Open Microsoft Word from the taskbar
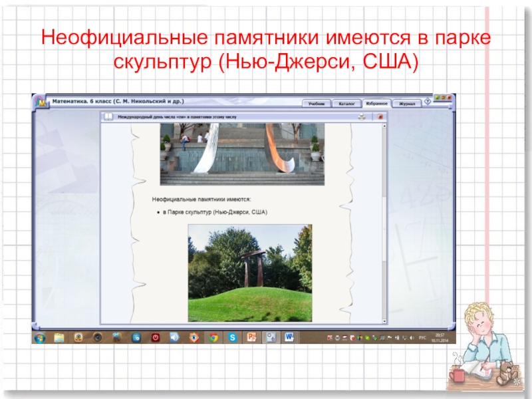 (x=289, y=338)
